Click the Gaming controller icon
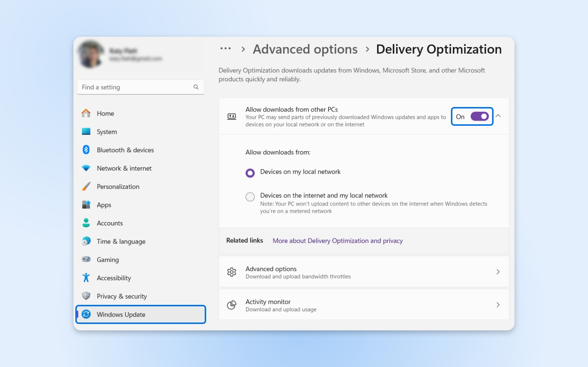Screen dimensions: 588x367 [86, 260]
